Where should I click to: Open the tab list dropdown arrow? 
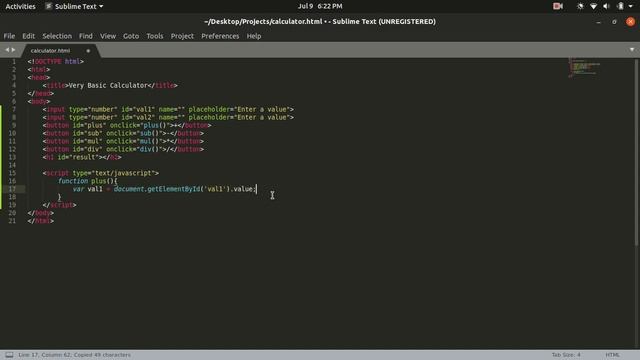(x=632, y=50)
